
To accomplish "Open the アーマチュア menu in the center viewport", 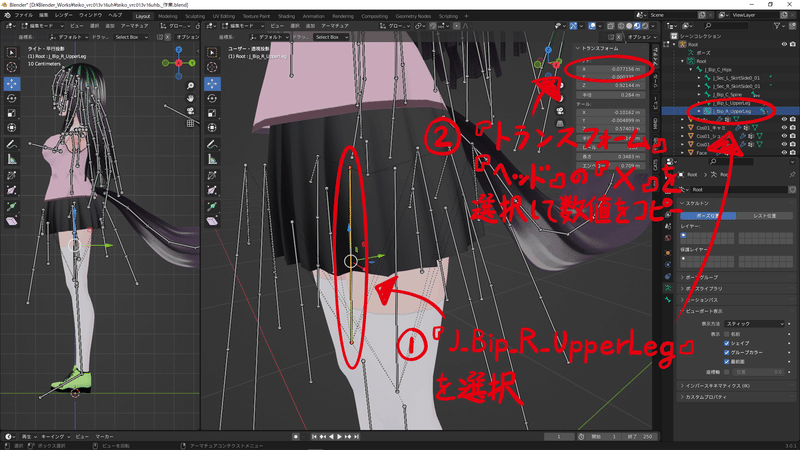I will click(335, 26).
